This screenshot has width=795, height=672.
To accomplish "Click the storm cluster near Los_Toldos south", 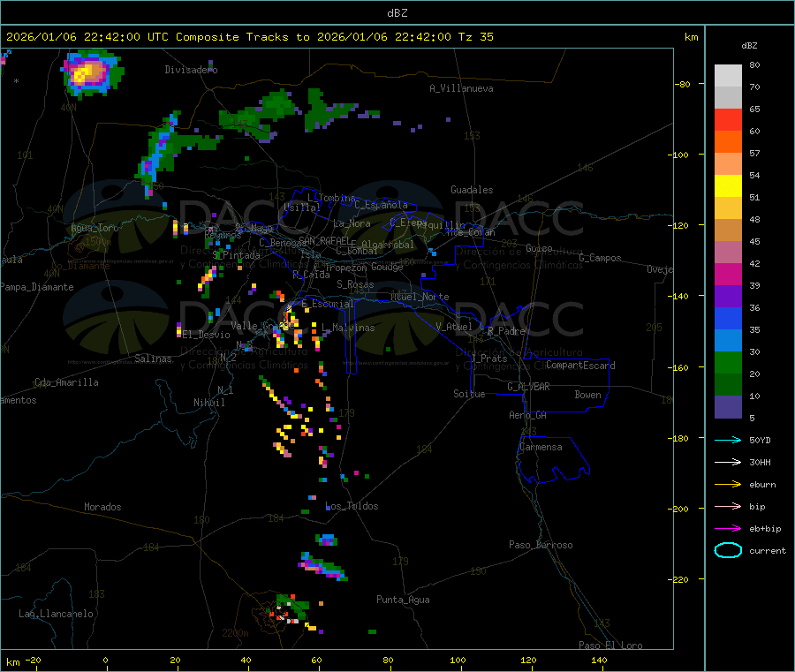I will [323, 568].
